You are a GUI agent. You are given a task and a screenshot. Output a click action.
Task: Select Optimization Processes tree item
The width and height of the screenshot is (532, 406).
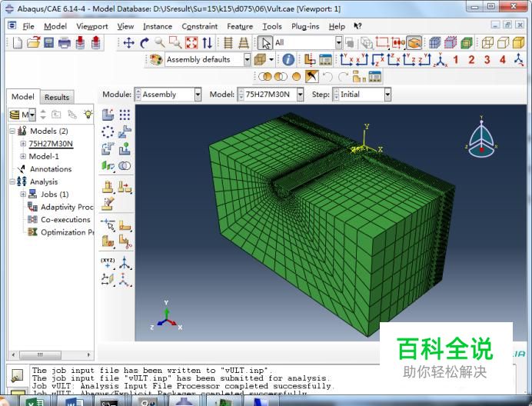coord(67,232)
